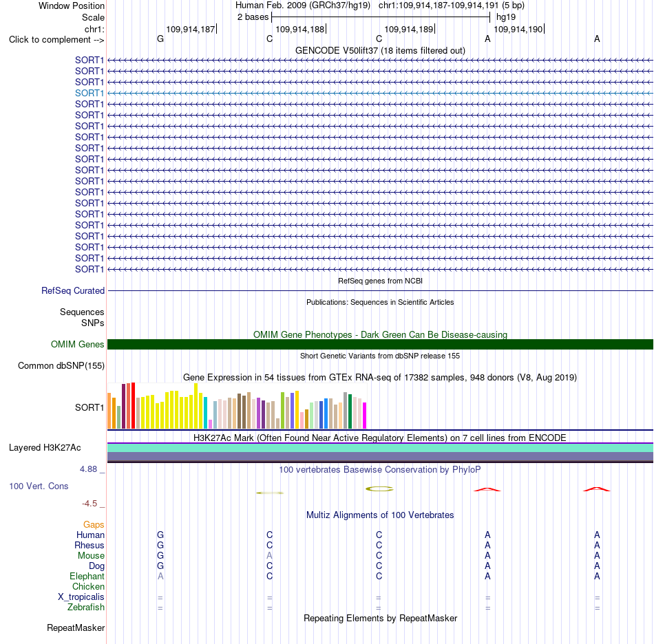654x644 pixels.
Task: Click SORT1 label beside GTEx expression chart
Action: point(89,407)
